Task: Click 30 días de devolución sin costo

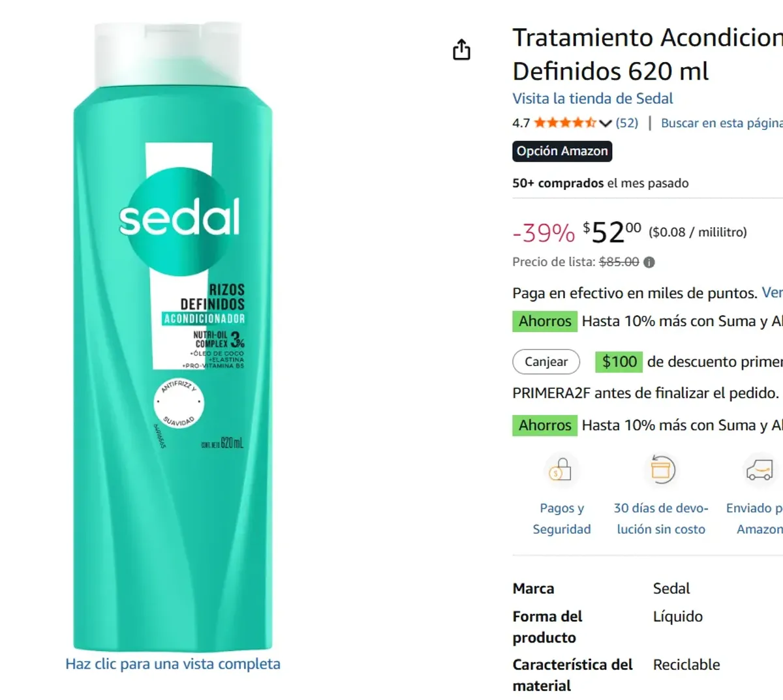Action: coord(661,518)
